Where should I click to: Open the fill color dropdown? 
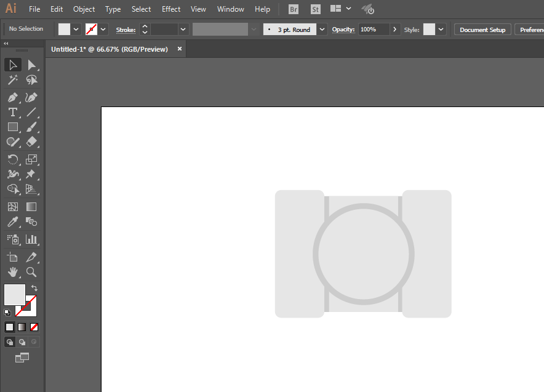coord(76,30)
